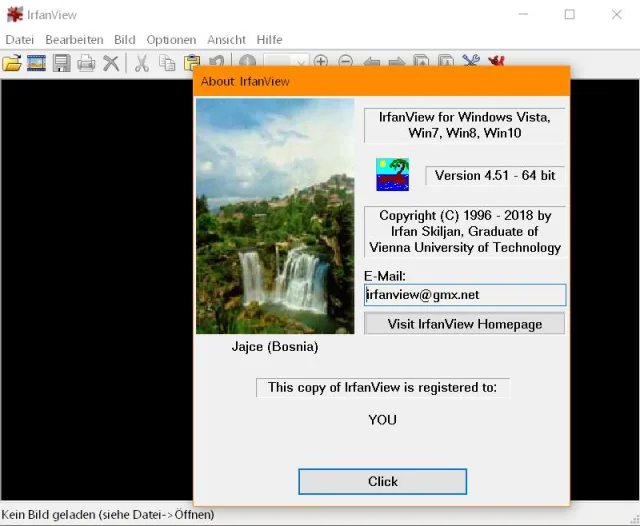Open the slideshow filmstrip icon

[37, 63]
